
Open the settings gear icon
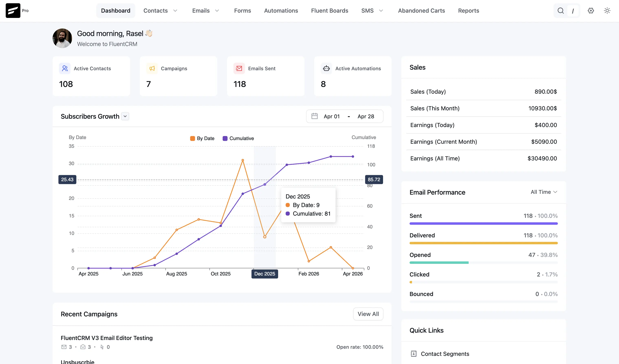click(x=591, y=11)
